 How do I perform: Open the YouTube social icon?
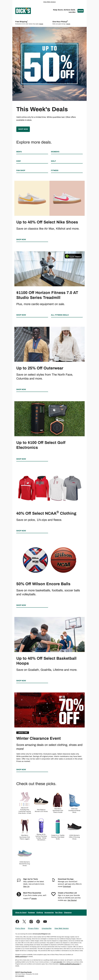45,921
